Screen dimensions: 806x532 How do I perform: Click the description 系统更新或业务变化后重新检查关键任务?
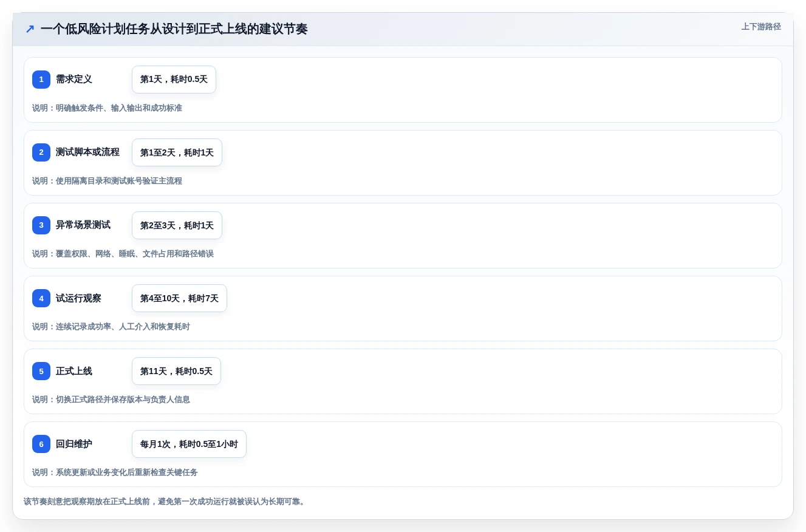[x=115, y=472]
